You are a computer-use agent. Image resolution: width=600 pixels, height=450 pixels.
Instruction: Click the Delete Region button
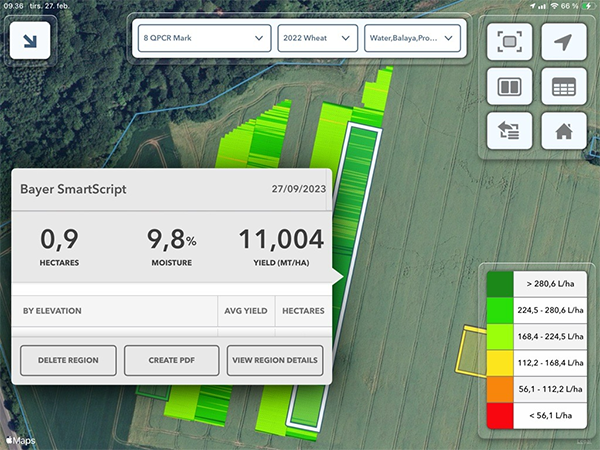coord(68,360)
